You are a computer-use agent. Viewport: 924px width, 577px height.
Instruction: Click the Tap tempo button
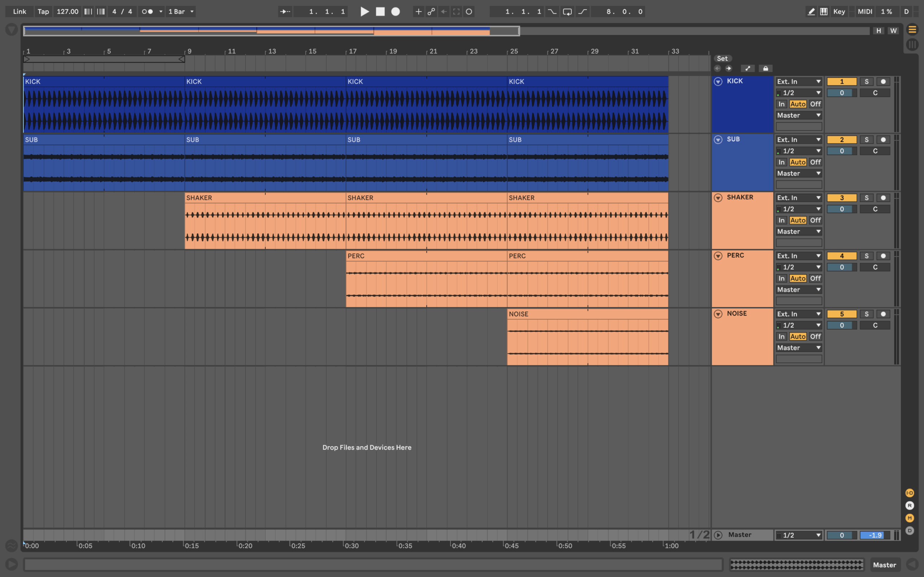(43, 12)
